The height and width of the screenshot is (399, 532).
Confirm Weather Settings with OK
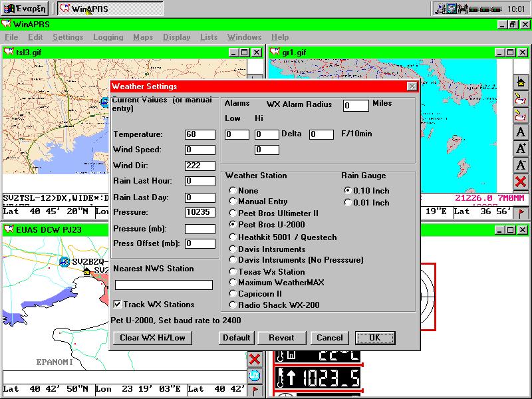coord(375,338)
